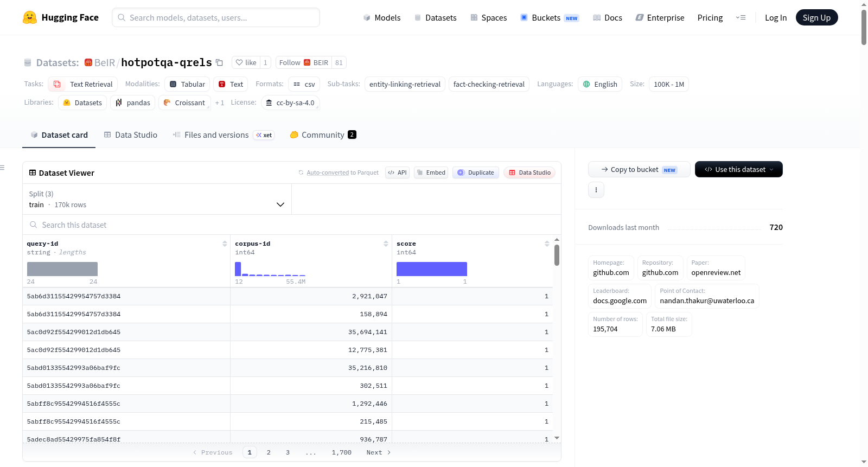Sort the corpus-id column
This screenshot has height=467, width=868.
(386, 244)
